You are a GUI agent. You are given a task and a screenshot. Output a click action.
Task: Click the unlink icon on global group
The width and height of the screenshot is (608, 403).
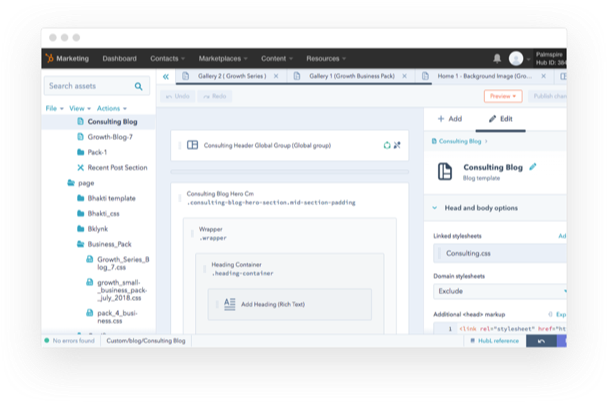tap(398, 145)
